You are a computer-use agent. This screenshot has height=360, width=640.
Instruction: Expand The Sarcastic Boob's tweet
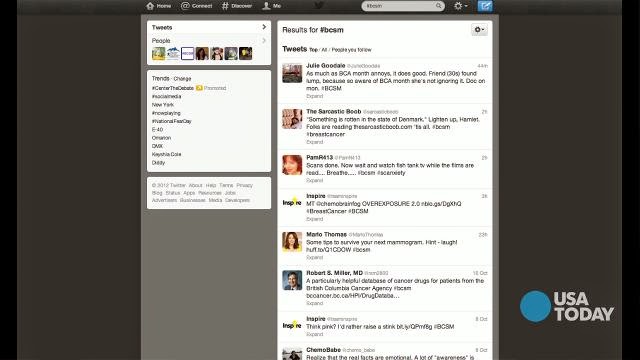314,142
